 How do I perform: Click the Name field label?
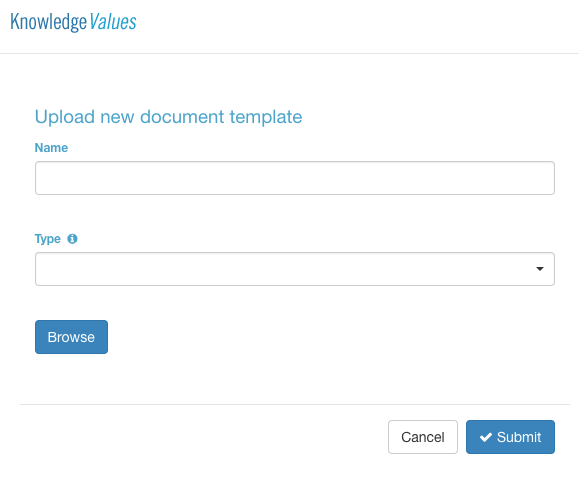click(x=51, y=148)
